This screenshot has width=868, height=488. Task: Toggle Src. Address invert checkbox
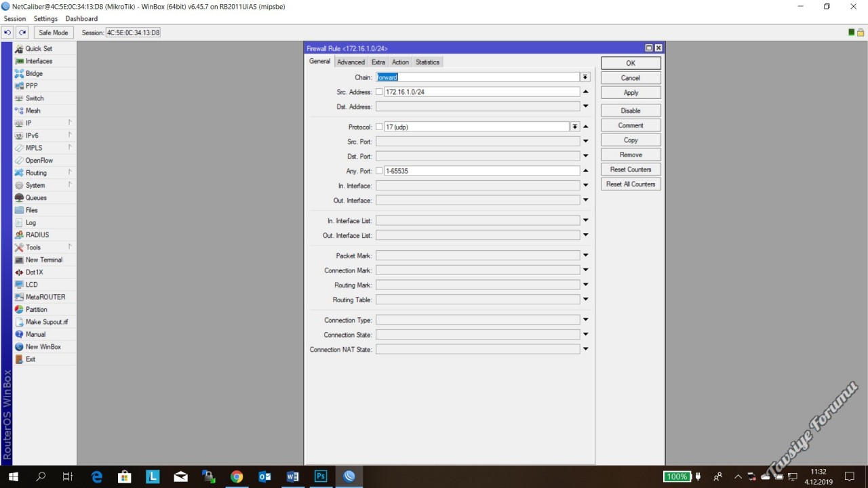click(379, 92)
